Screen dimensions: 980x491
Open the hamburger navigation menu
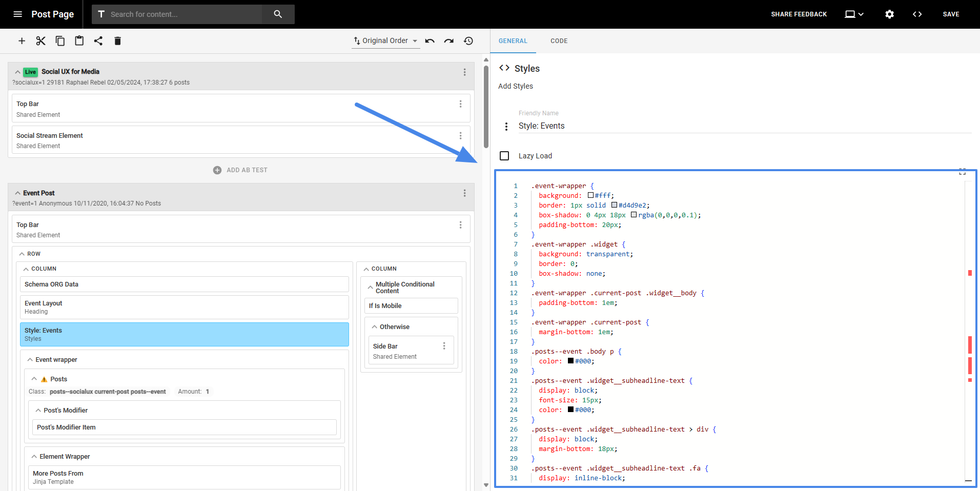[17, 14]
